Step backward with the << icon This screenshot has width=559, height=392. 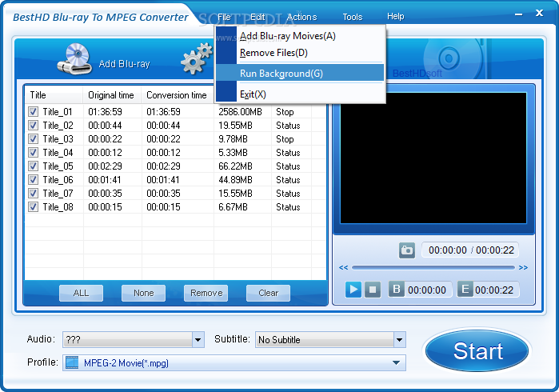coord(343,267)
